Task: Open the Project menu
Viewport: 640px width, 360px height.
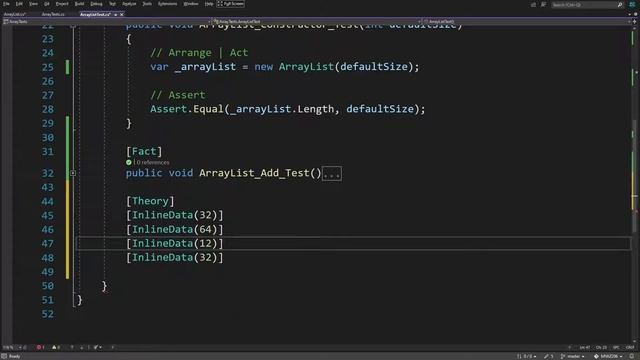Action: tap(62, 4)
